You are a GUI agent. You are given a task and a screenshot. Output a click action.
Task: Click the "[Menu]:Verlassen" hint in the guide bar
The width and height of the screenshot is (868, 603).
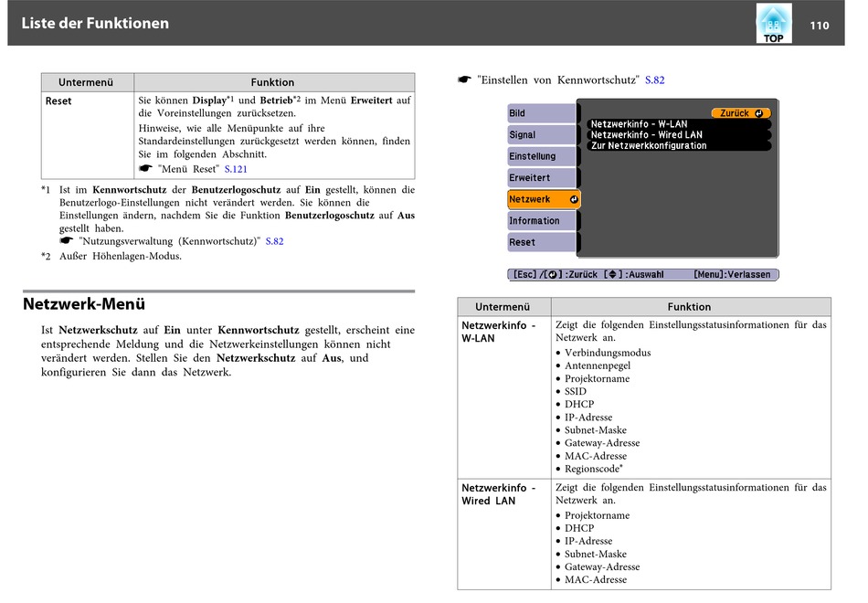(x=732, y=275)
